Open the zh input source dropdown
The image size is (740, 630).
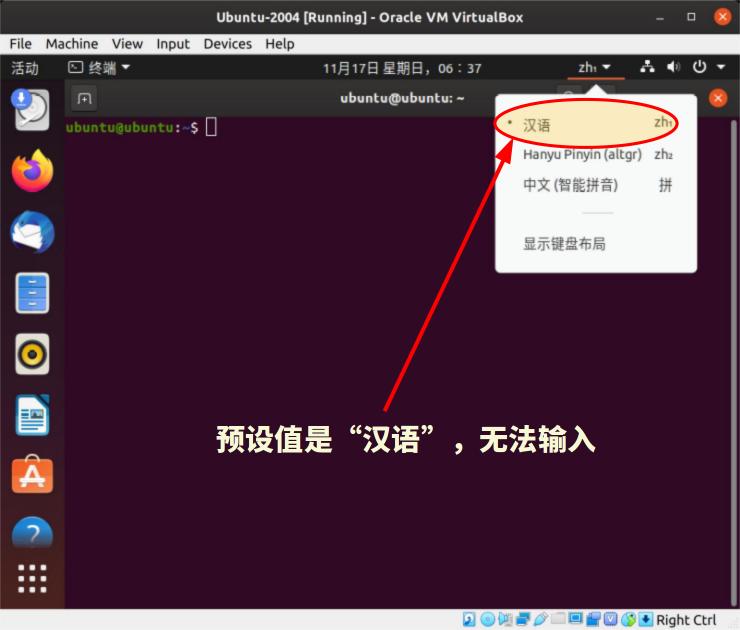594,67
